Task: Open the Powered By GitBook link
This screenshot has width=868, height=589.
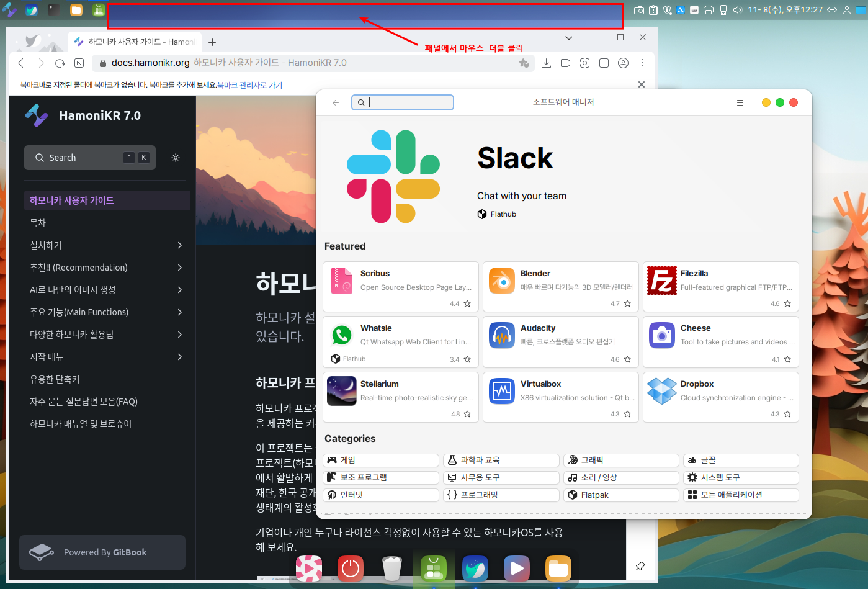Action: [102, 552]
